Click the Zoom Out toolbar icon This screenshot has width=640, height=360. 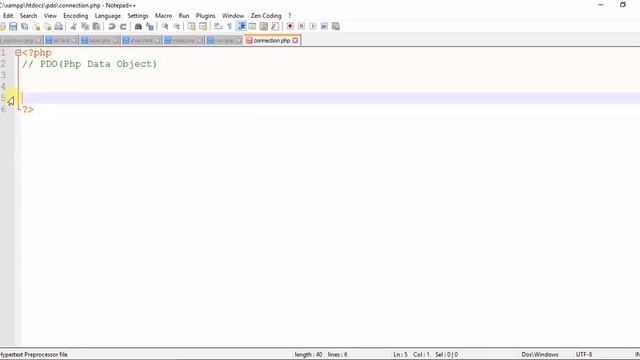(176, 27)
